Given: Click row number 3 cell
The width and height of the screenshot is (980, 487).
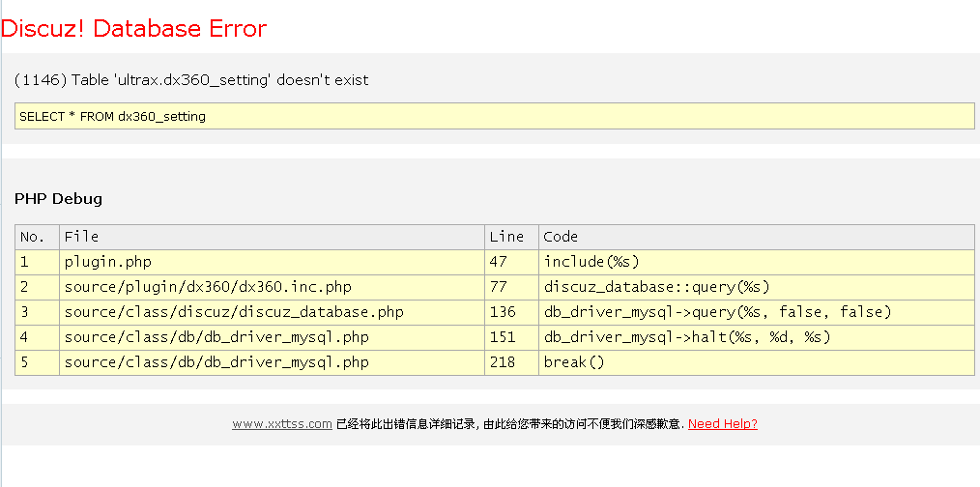Looking at the screenshot, I should tap(38, 312).
